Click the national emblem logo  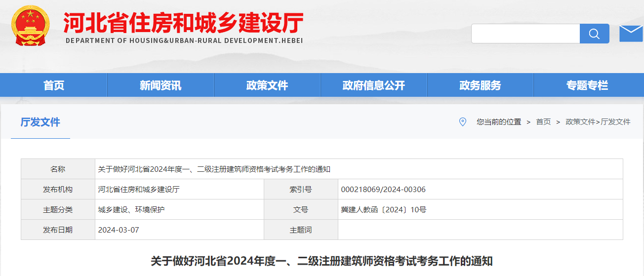click(x=31, y=26)
